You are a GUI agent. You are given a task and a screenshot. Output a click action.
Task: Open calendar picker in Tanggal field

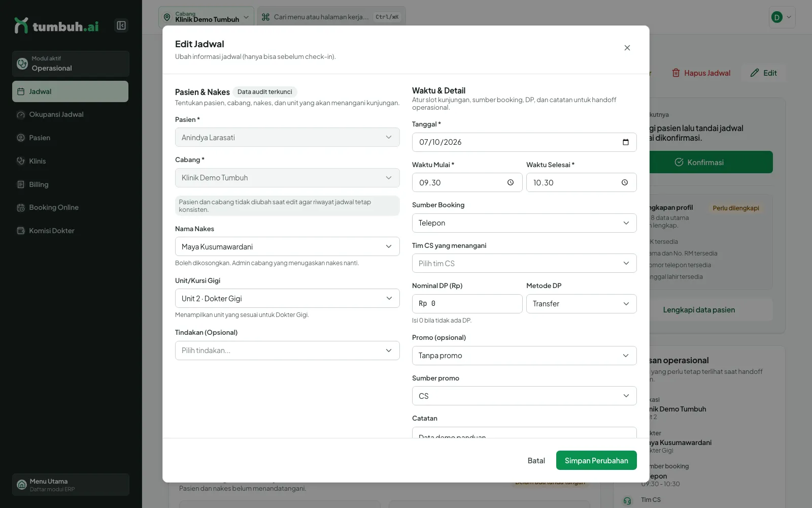coord(626,142)
